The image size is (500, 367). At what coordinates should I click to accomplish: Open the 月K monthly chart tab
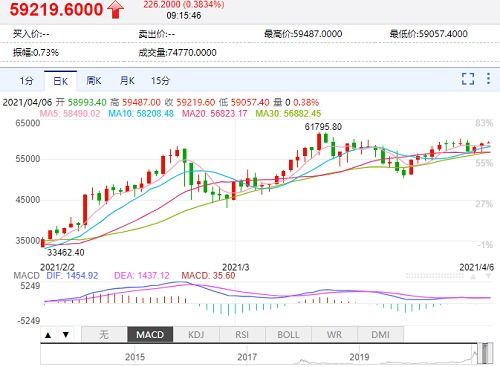[x=127, y=81]
